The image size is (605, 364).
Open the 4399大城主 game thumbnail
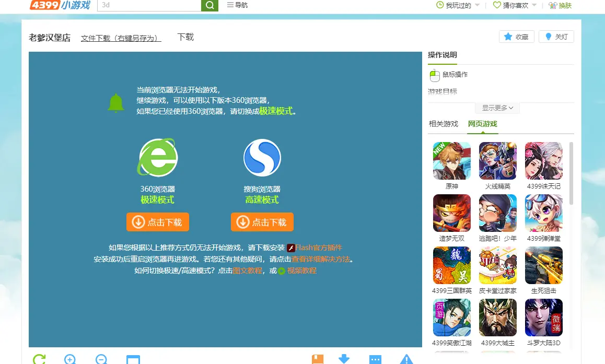point(498,318)
